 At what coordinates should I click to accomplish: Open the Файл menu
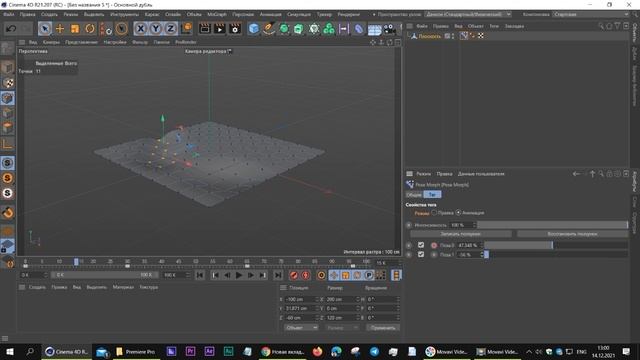tap(9, 14)
